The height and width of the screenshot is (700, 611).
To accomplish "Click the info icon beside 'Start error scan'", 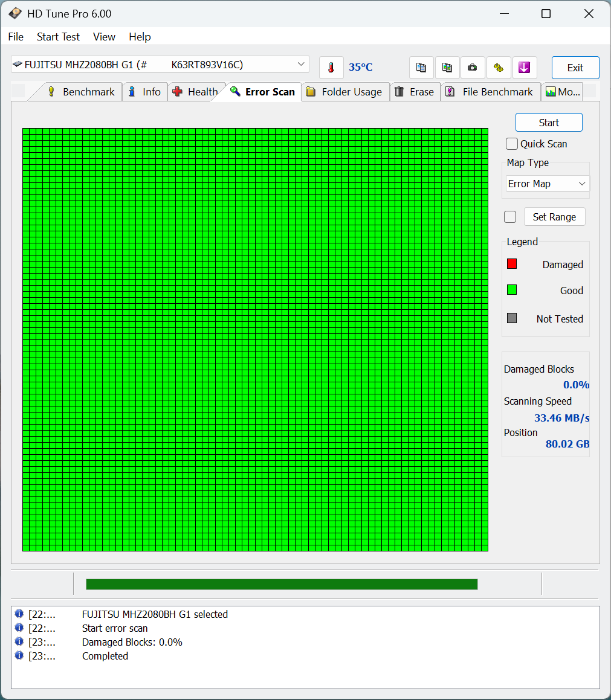I will pyautogui.click(x=19, y=628).
